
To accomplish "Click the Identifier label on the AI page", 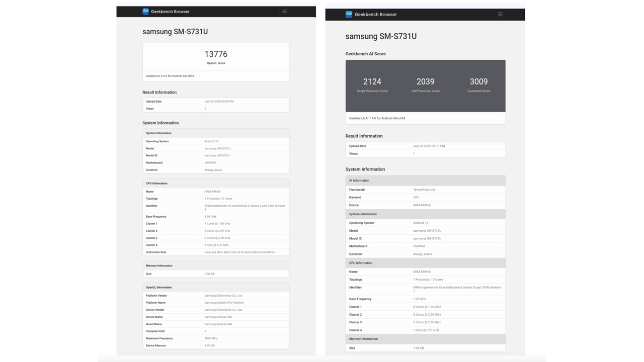I will point(355,288).
